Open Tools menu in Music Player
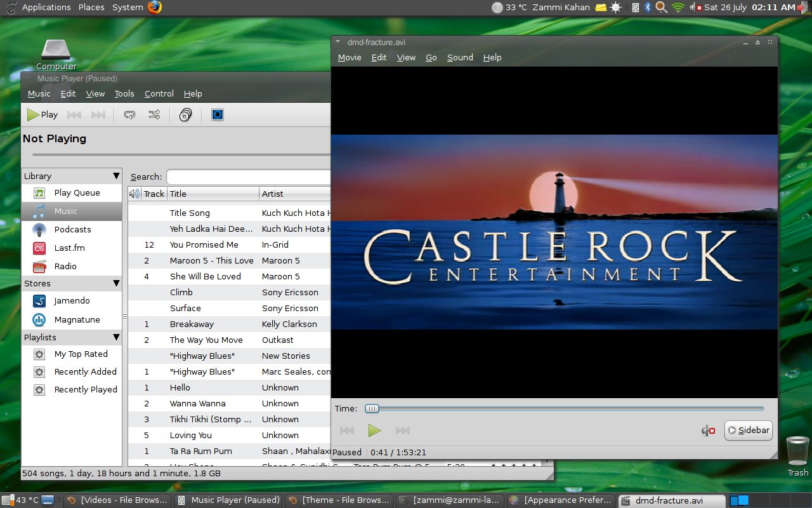Image resolution: width=812 pixels, height=508 pixels. [x=124, y=93]
